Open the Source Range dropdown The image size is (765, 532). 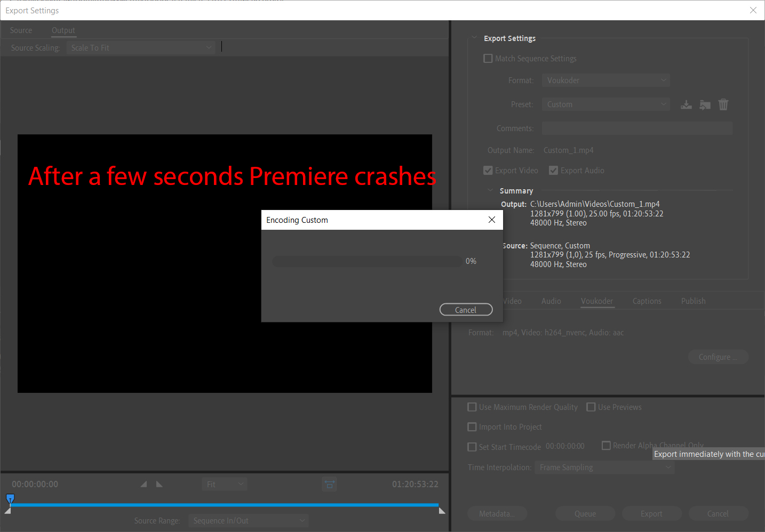pos(248,520)
